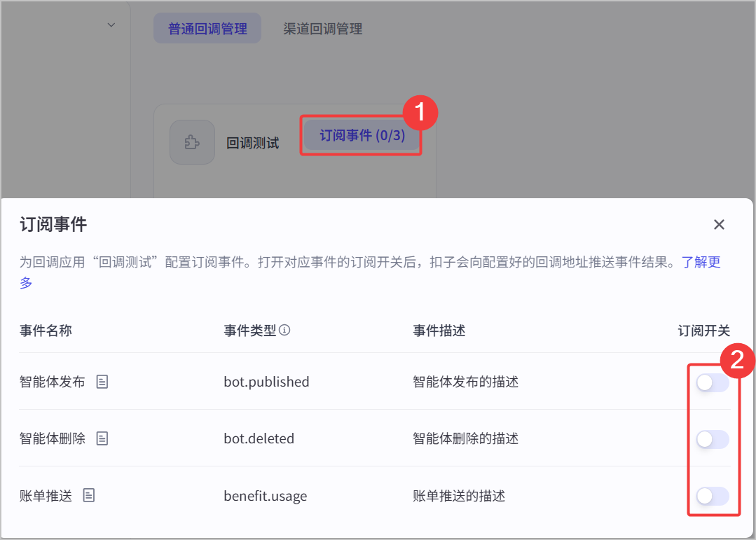Click the 订阅事件 dialog title
This screenshot has width=756, height=540.
pyautogui.click(x=53, y=225)
